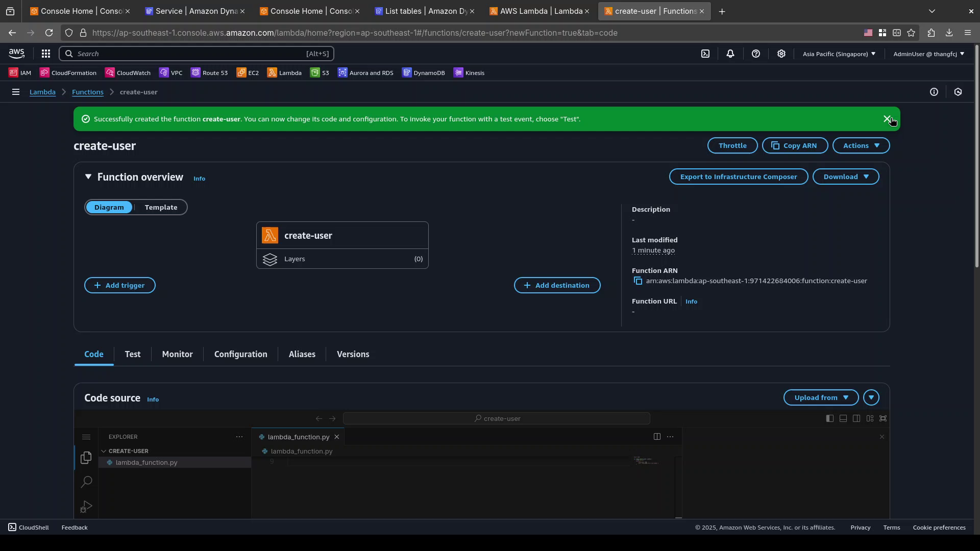Open the Lambda breadcrumb link
Screen dimensions: 980x551
42,92
